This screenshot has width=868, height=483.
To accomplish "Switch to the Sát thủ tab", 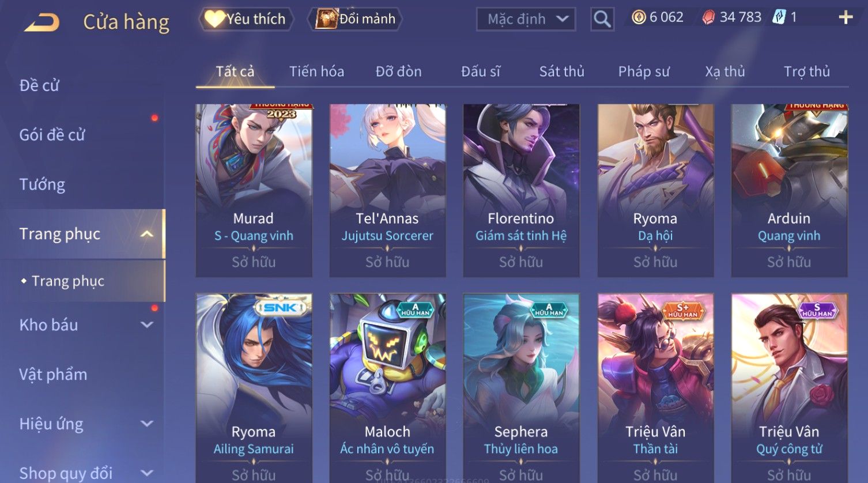I will 561,71.
